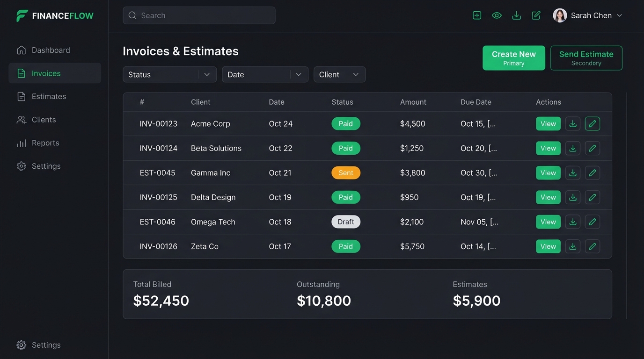Download estimate EST-0046
Image resolution: width=644 pixels, height=359 pixels.
pyautogui.click(x=572, y=222)
